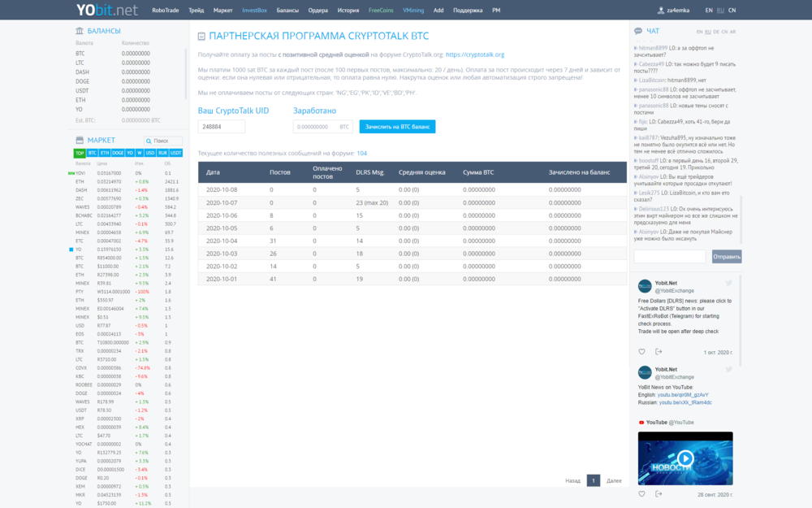Open the История page
812x508 pixels.
(348, 11)
